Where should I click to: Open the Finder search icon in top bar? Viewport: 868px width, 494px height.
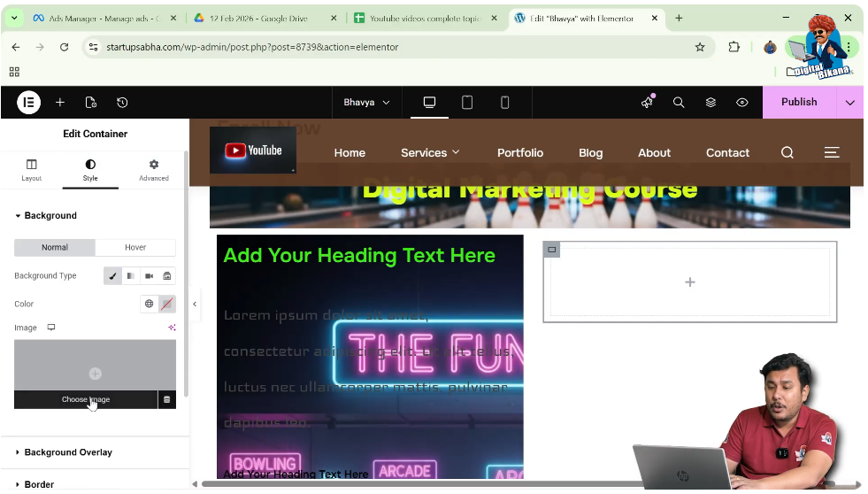pos(679,103)
